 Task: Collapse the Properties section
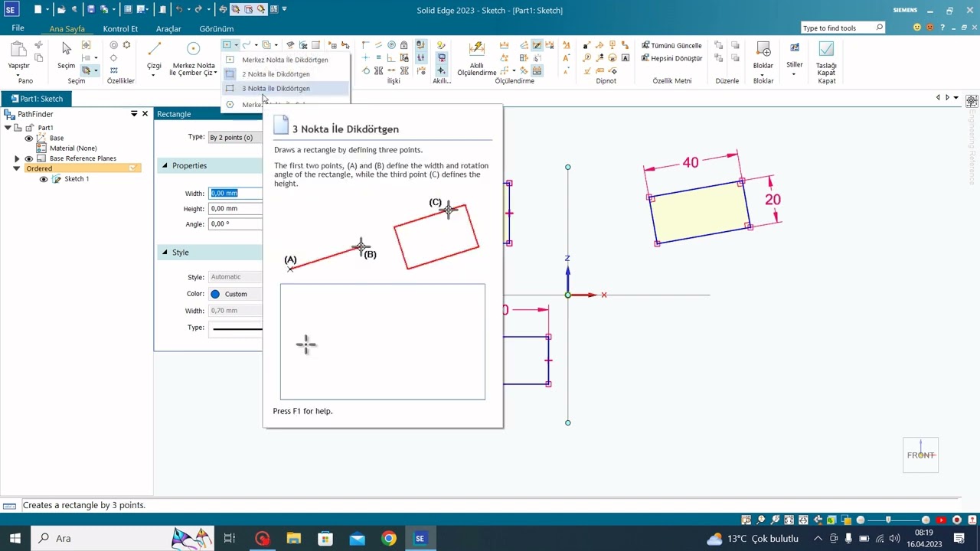165,165
